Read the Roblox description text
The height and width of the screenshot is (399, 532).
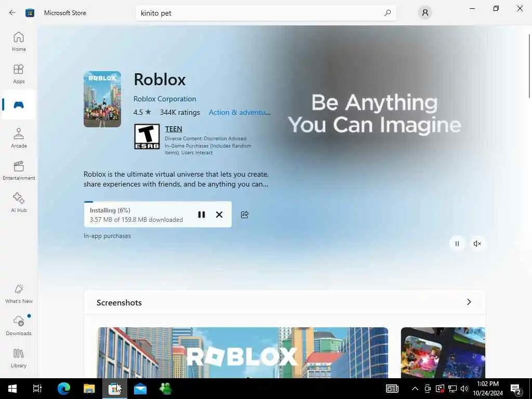coord(176,179)
